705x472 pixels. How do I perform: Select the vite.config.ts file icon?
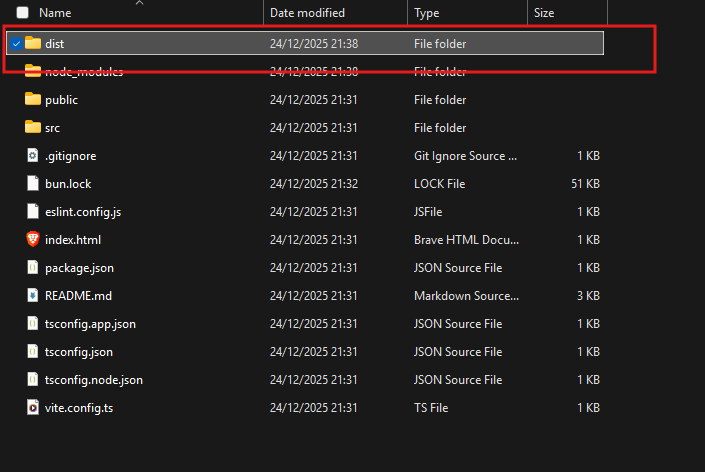[x=33, y=407]
